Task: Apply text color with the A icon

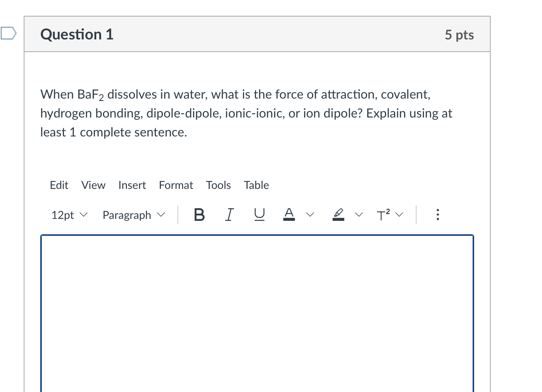Action: (289, 214)
